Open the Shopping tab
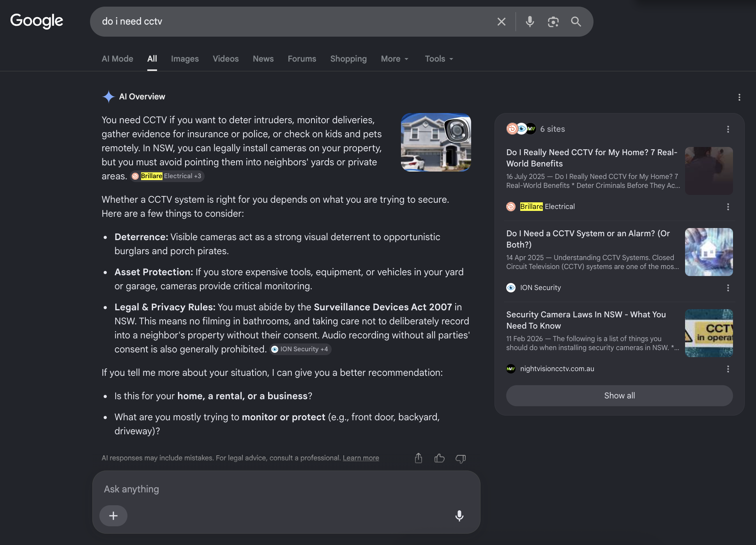 (348, 59)
